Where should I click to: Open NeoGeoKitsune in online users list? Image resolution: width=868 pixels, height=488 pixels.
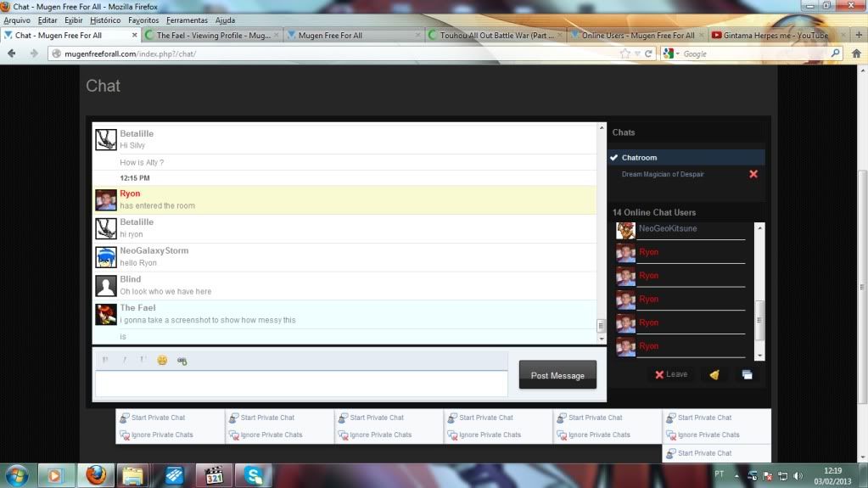coord(668,228)
